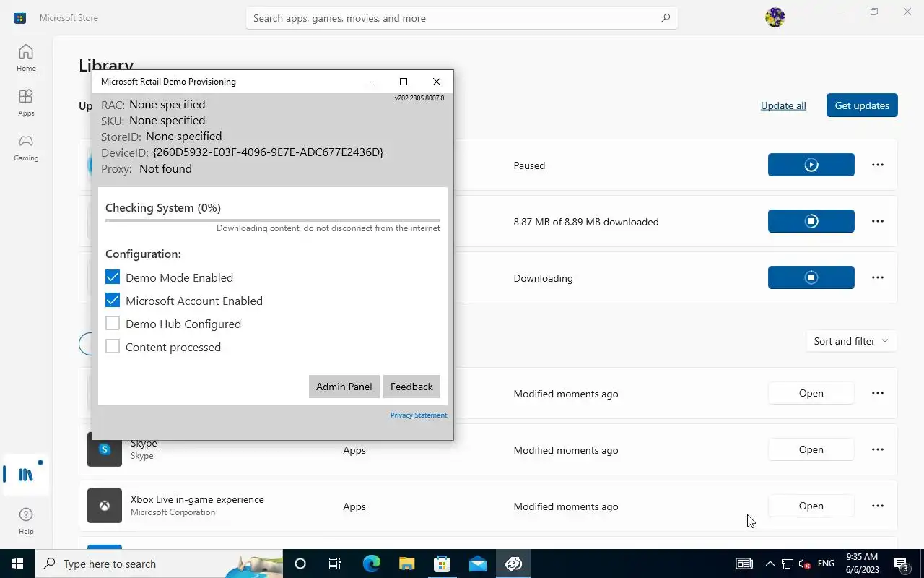Select the DeviceID value text

click(x=268, y=152)
